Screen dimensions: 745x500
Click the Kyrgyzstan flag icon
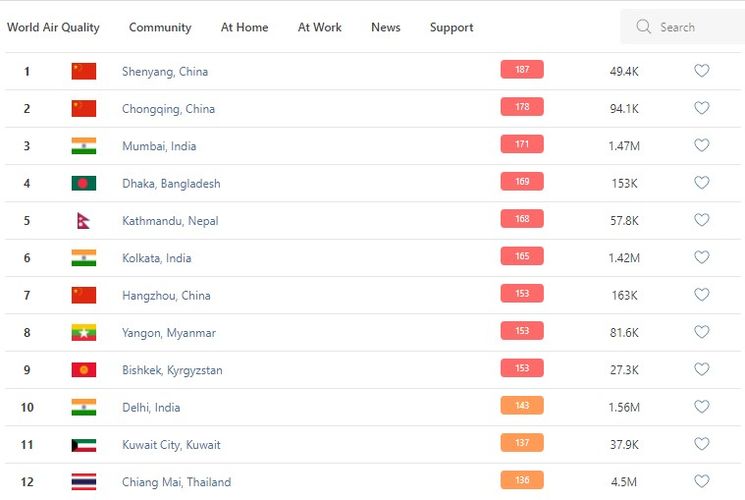pyautogui.click(x=84, y=370)
